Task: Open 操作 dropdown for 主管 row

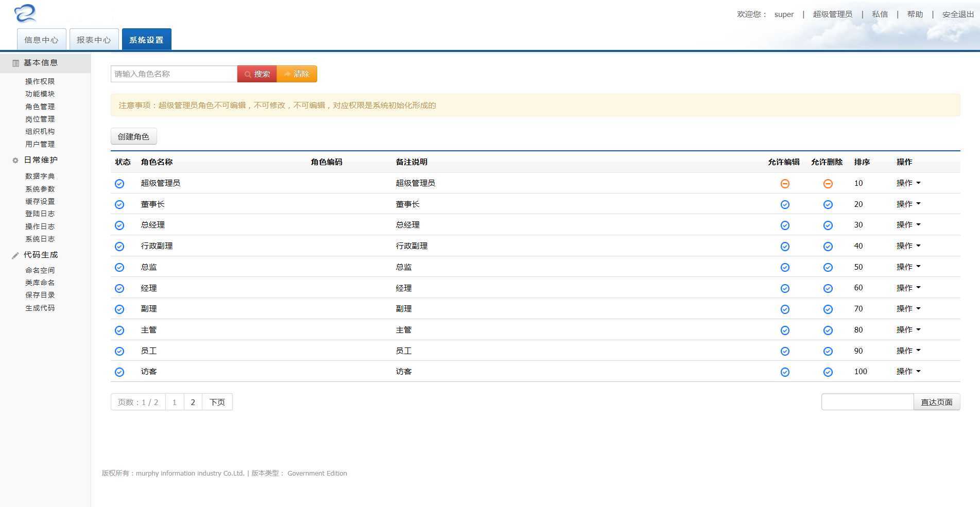Action: pyautogui.click(x=908, y=330)
